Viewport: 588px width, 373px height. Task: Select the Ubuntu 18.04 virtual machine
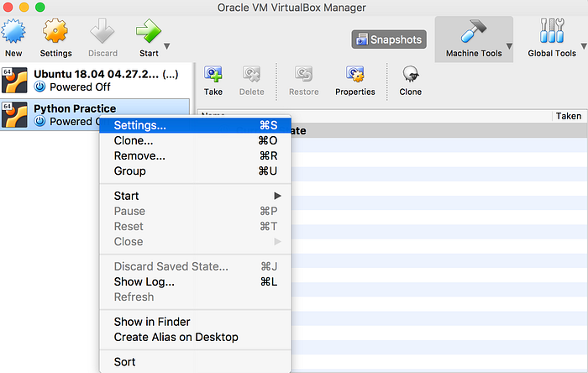pyautogui.click(x=96, y=80)
